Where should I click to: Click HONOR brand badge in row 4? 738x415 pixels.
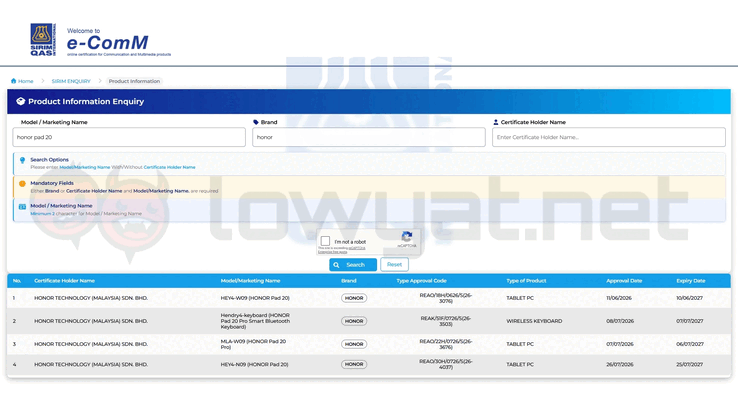(354, 364)
